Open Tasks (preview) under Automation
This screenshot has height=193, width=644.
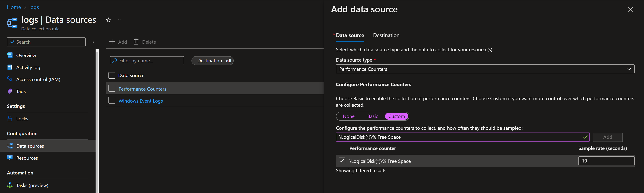pos(32,185)
